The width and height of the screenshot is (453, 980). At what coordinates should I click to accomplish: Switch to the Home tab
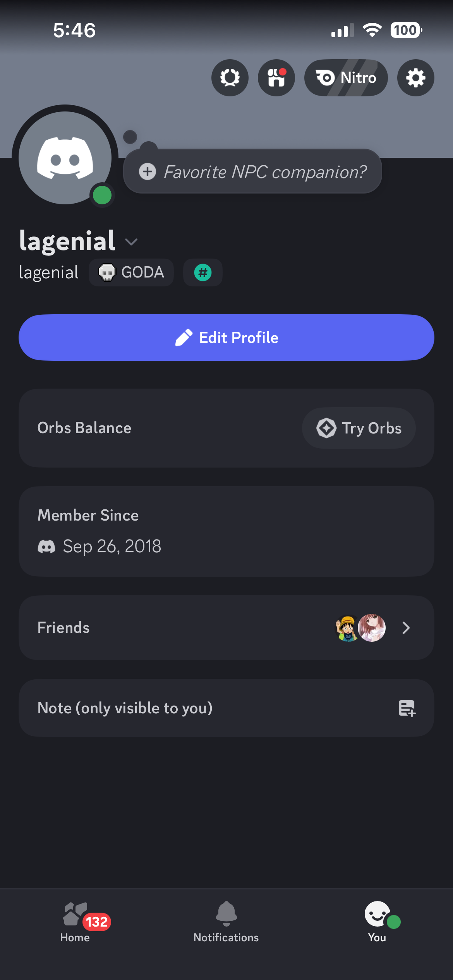(x=75, y=922)
